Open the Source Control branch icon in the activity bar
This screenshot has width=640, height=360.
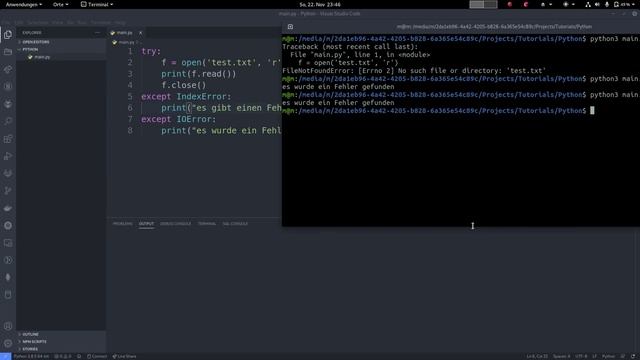click(8, 191)
